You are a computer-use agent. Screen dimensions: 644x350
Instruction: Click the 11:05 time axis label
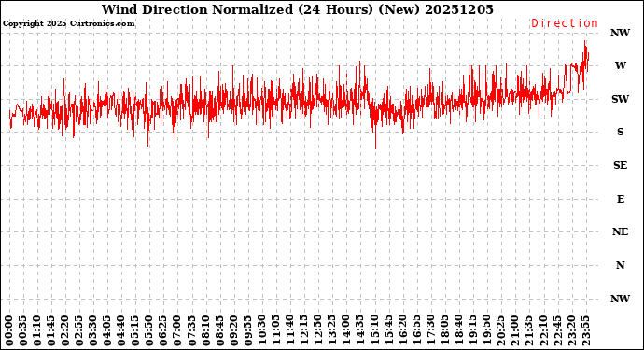pos(275,331)
